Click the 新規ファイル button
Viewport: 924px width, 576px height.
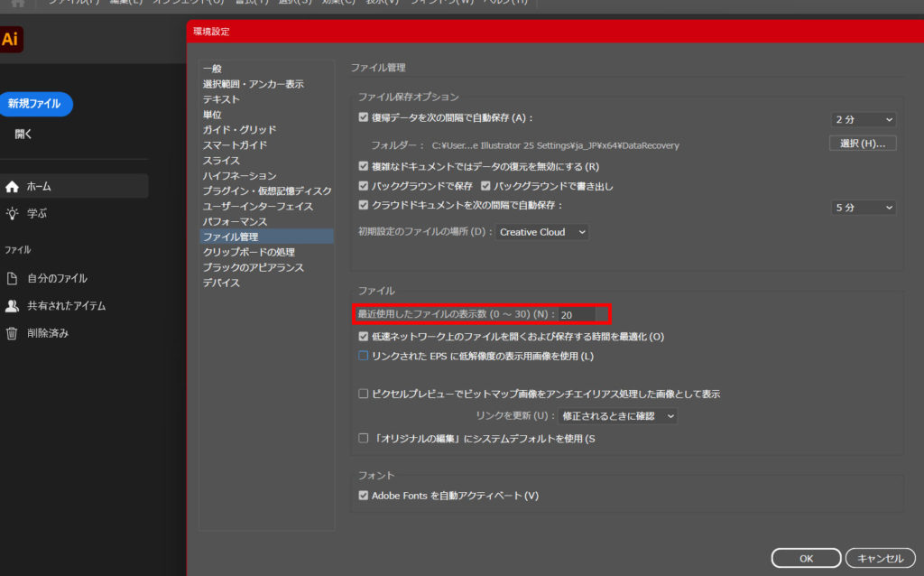pyautogui.click(x=34, y=104)
